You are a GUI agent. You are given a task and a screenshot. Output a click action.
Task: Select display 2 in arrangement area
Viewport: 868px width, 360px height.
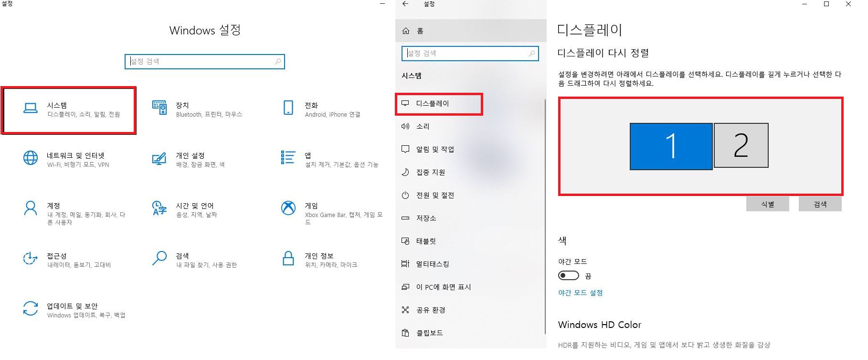tap(741, 145)
